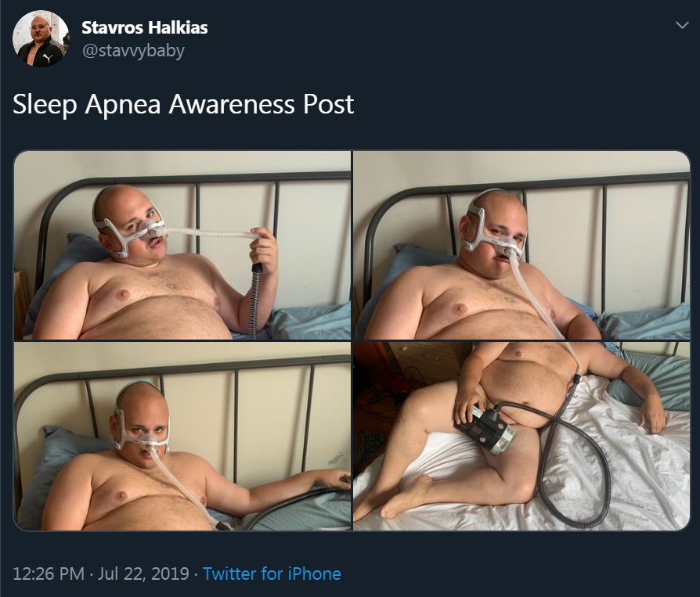Click the Jul 22, 2019 date
Viewport: 700px width, 597px height.
coord(143,574)
